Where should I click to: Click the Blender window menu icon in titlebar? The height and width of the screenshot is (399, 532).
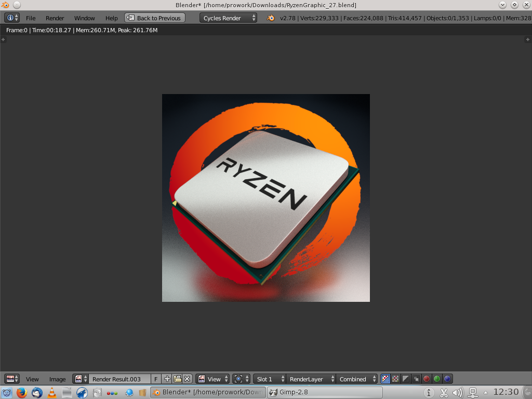pos(5,5)
